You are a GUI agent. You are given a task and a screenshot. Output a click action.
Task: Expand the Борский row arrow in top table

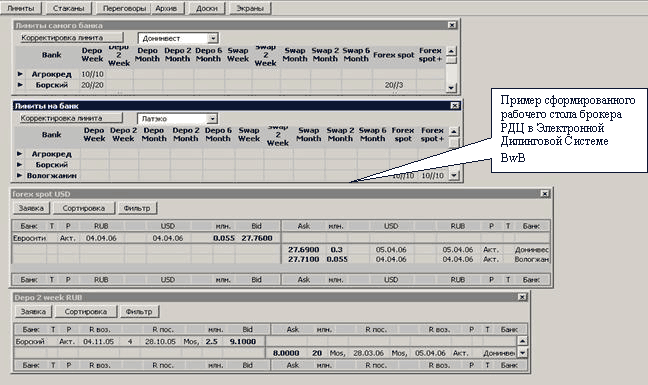tap(20, 85)
